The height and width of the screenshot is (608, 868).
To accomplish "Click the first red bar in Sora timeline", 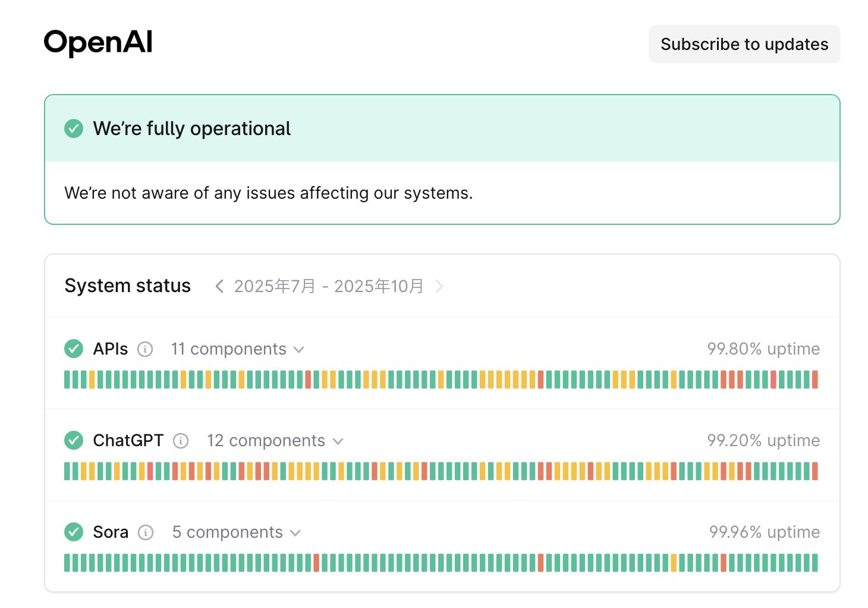I will point(316,563).
